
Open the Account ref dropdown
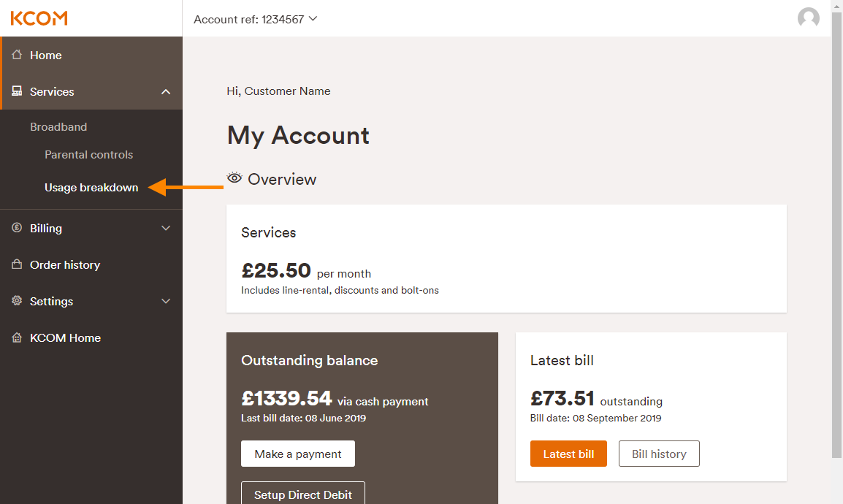[255, 19]
